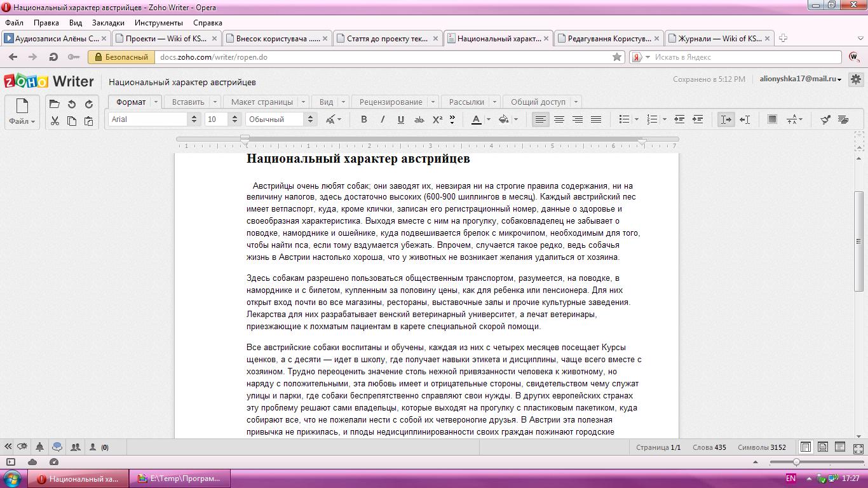The width and height of the screenshot is (868, 488).
Task: Expand the arrow next to Вставить tab
Action: click(215, 102)
